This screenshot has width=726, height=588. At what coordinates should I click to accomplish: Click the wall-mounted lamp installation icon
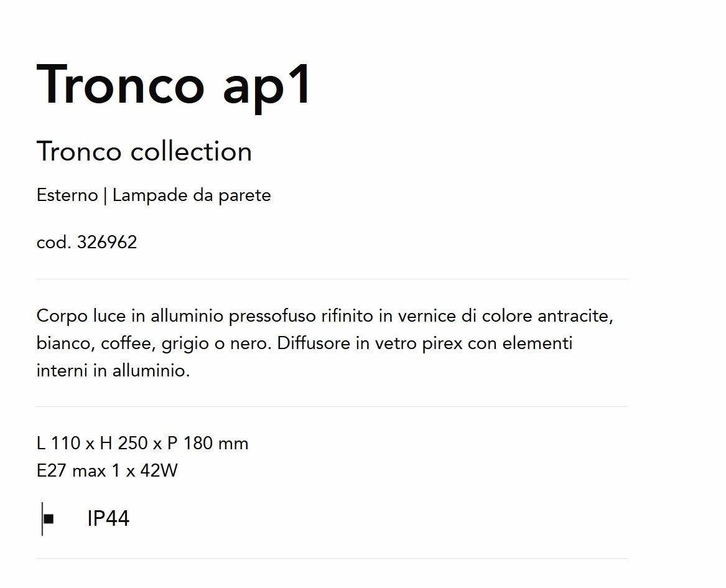point(48,518)
